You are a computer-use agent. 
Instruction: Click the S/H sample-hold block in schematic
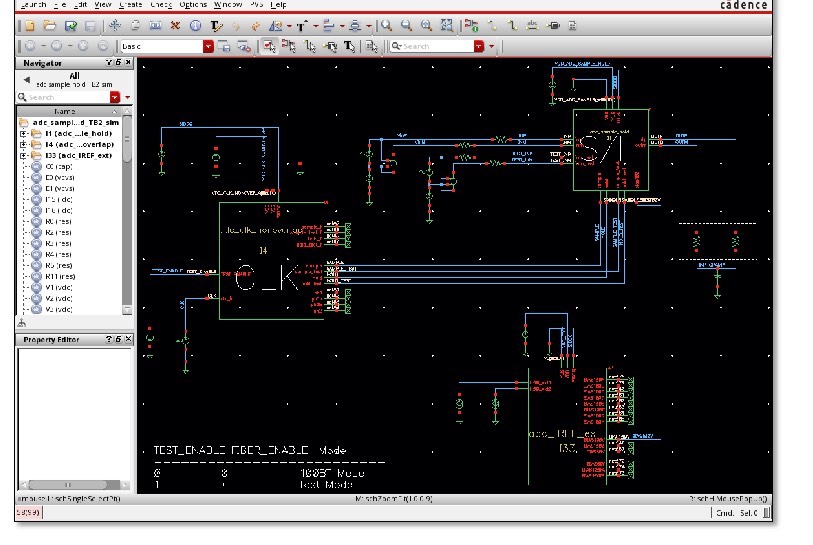click(611, 150)
